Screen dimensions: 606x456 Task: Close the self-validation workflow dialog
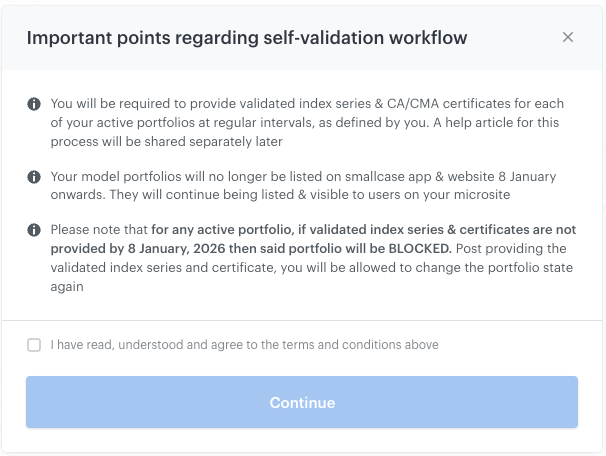coord(568,37)
